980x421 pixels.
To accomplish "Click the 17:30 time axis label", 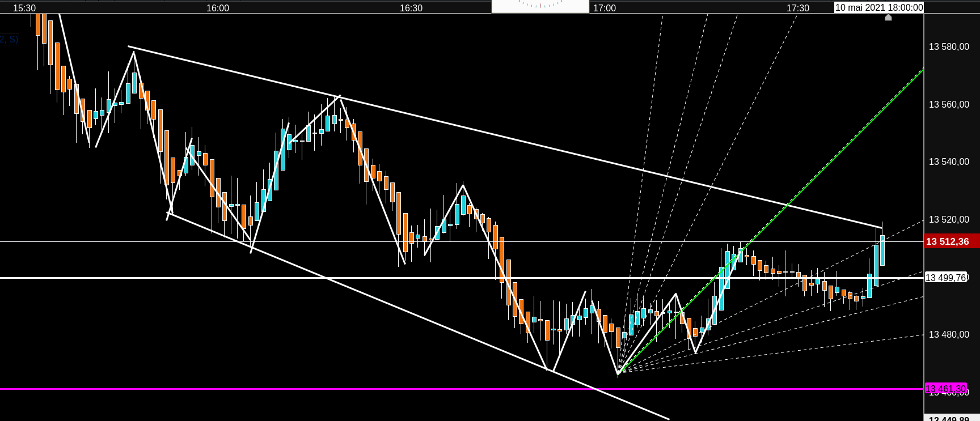I will click(798, 8).
